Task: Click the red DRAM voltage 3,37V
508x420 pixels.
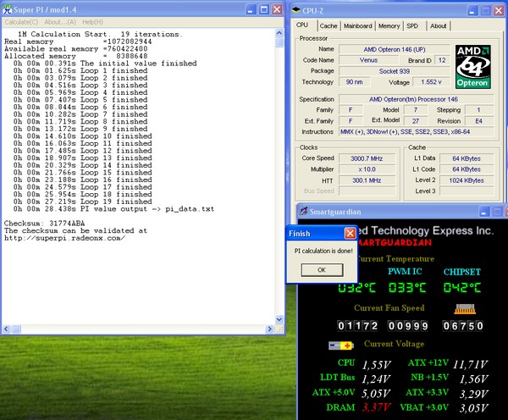Action: coord(377,407)
